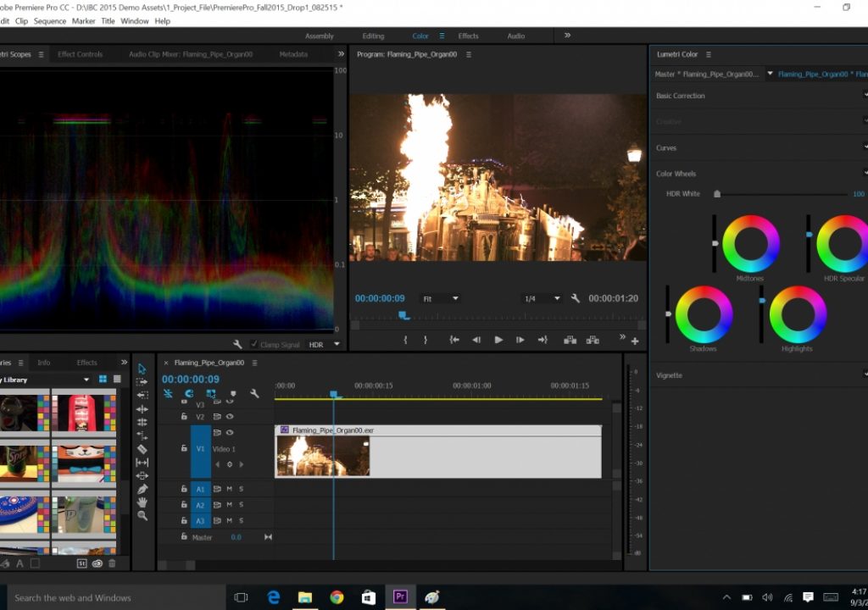Switch to the Editing workspace
Screen dimensions: 868x610
(x=373, y=36)
